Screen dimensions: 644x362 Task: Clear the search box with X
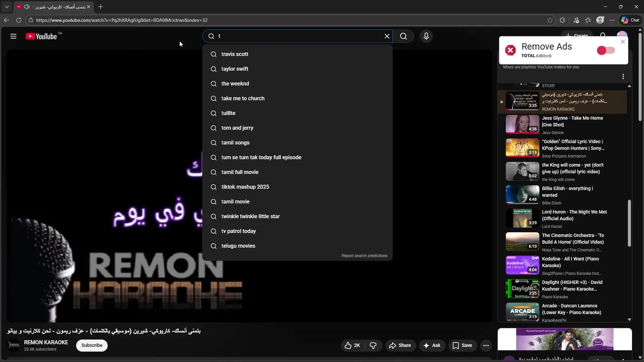point(387,36)
